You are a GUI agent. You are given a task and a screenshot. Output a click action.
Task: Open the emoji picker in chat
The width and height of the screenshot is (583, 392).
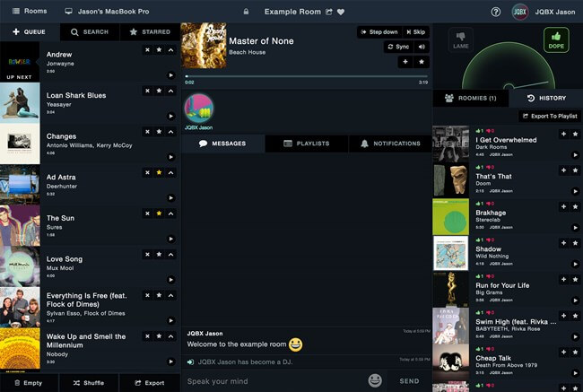375,380
